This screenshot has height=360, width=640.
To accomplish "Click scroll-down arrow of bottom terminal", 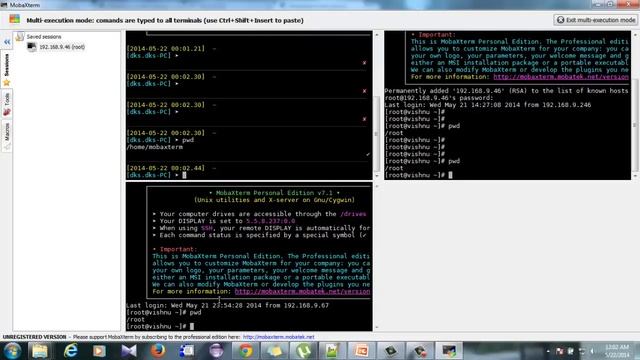I will tap(376, 327).
